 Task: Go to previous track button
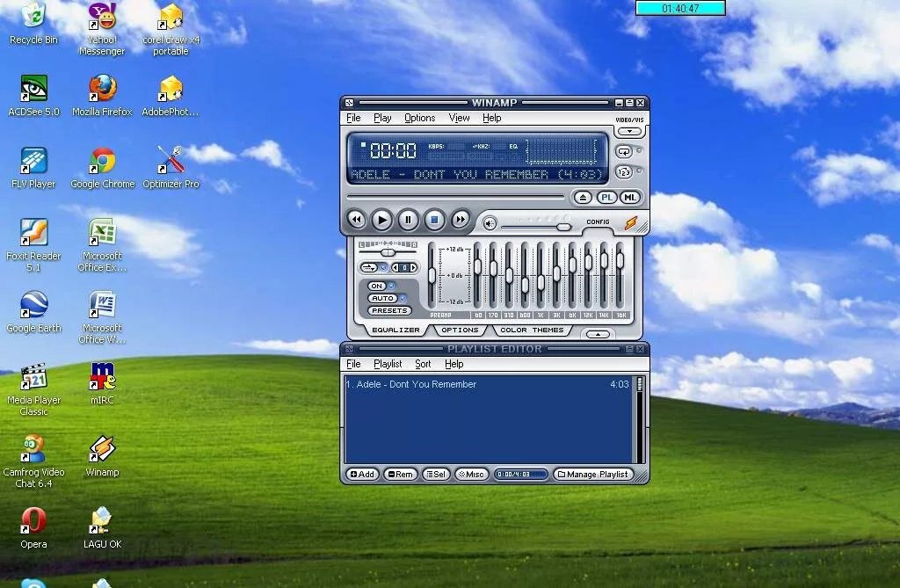click(x=356, y=220)
